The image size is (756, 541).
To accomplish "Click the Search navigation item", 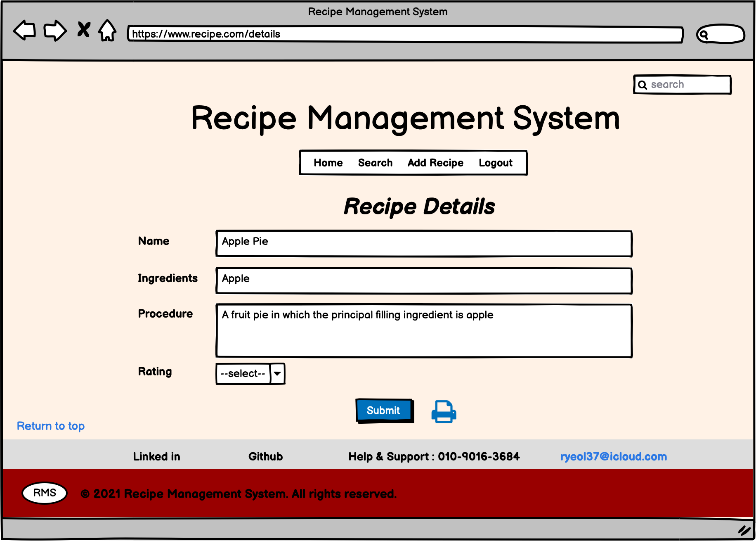I will [x=375, y=163].
